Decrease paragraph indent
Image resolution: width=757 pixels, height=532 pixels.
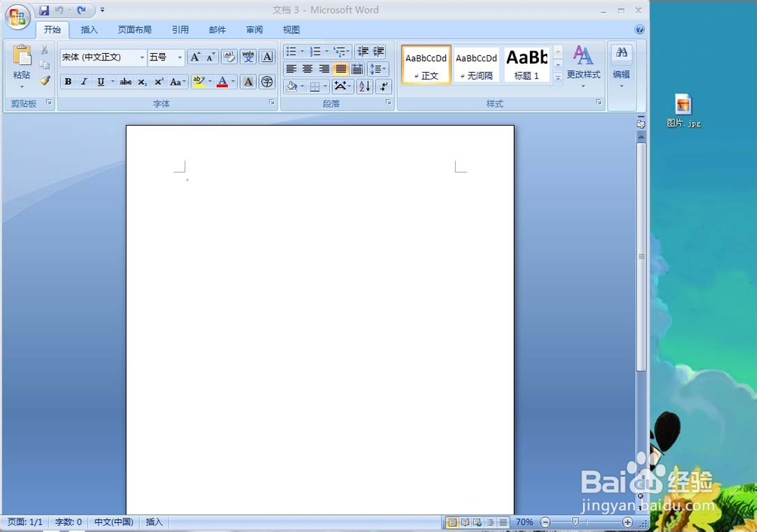pyautogui.click(x=363, y=51)
